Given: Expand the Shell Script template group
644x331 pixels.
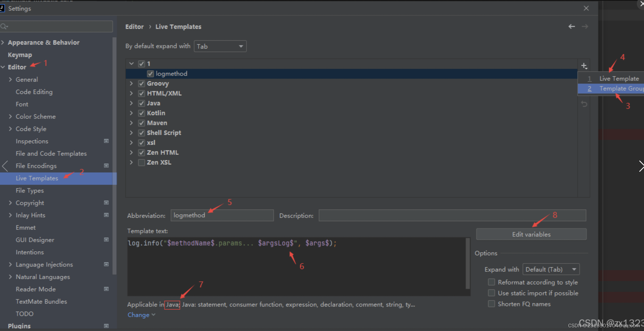Looking at the screenshot, I should 132,132.
